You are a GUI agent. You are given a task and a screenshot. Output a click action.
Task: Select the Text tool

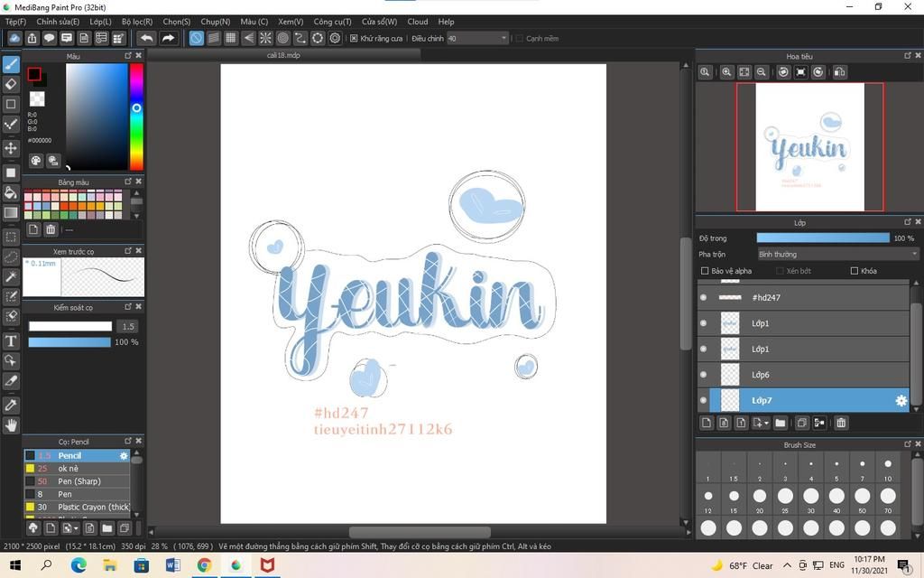point(11,340)
